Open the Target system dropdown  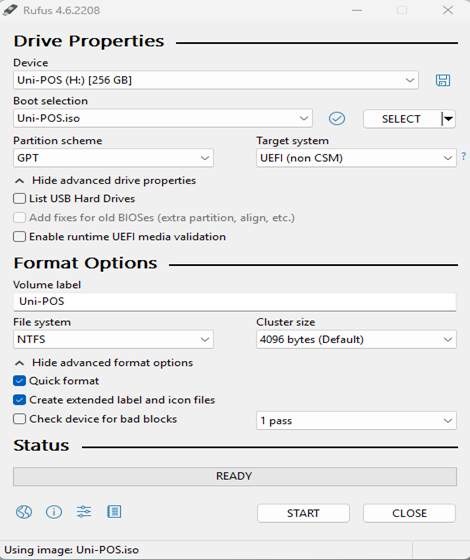[x=356, y=158]
